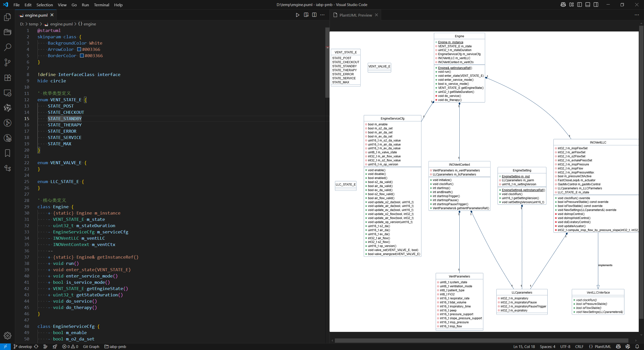Run the current file with the play button
644x350 pixels.
pos(298,15)
